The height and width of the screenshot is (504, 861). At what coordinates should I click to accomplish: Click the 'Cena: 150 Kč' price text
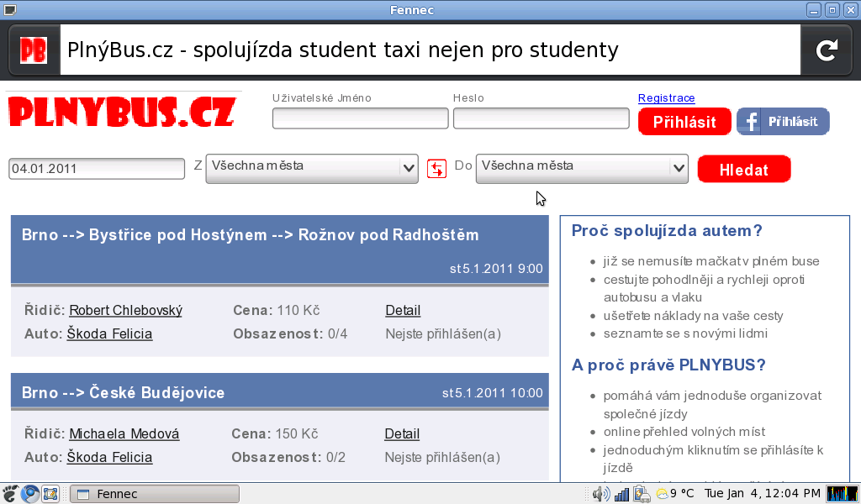(x=275, y=433)
